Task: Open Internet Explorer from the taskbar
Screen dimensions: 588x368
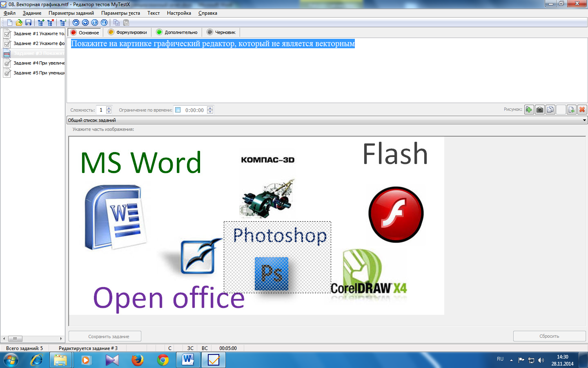Action: coord(37,360)
